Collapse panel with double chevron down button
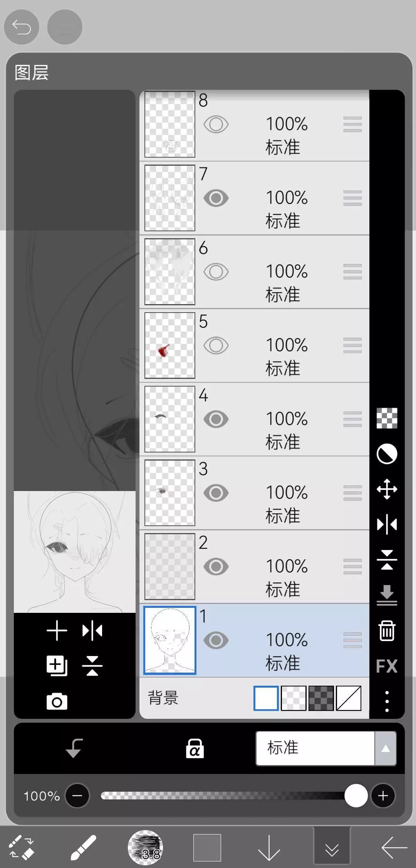416x868 pixels. click(x=332, y=848)
